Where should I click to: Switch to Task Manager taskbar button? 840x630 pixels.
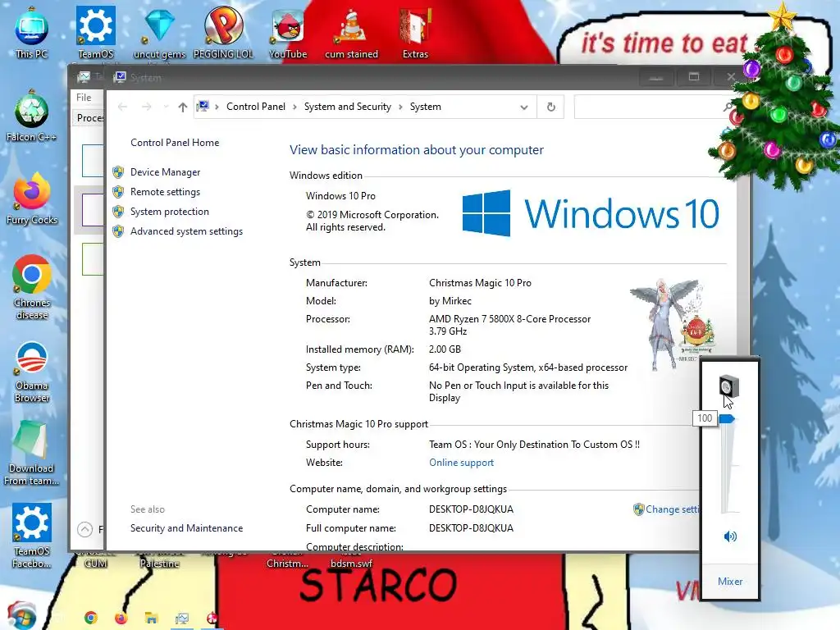pyautogui.click(x=181, y=619)
